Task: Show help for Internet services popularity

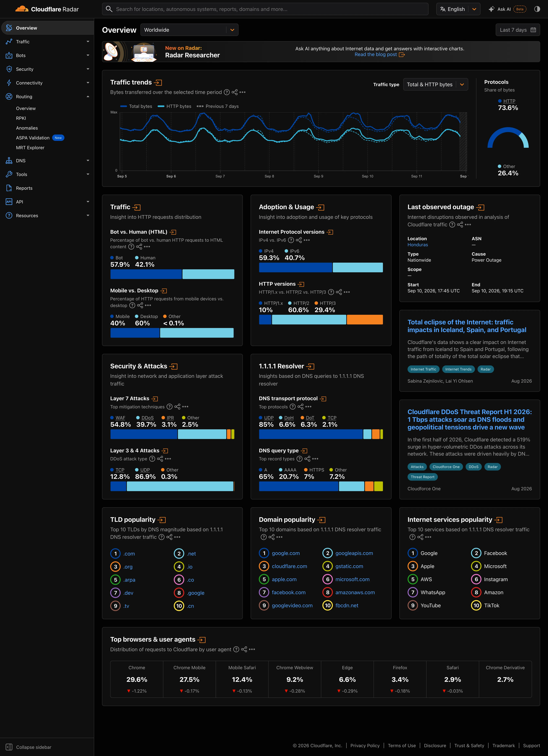Action: (412, 537)
